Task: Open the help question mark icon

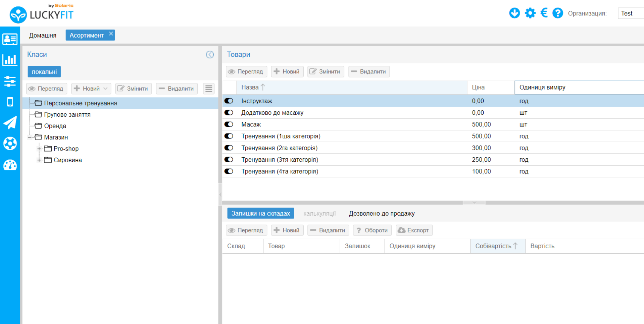Action: click(558, 13)
